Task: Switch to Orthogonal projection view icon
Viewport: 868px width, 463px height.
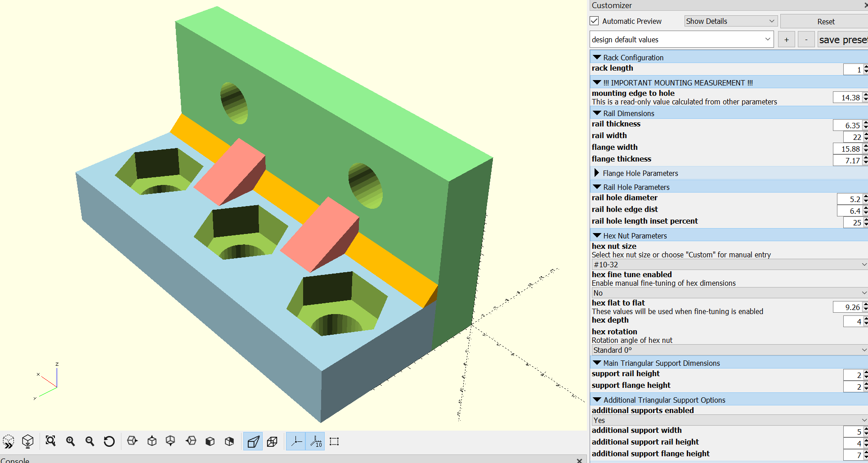Action: tap(272, 441)
